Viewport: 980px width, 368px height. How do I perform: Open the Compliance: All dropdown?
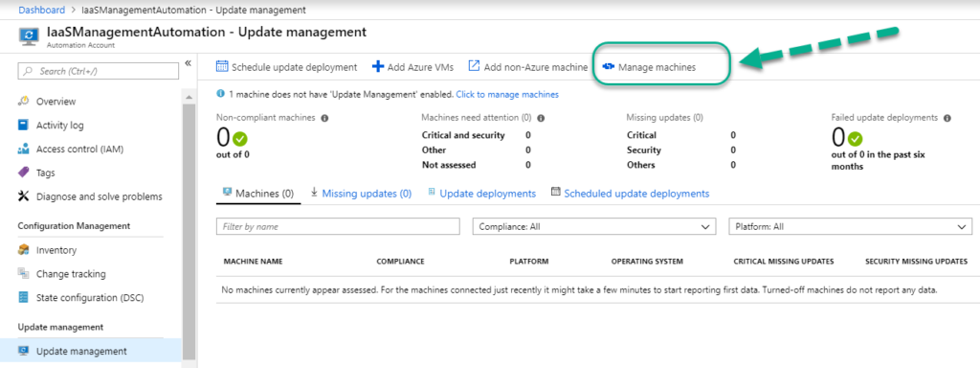(x=594, y=226)
